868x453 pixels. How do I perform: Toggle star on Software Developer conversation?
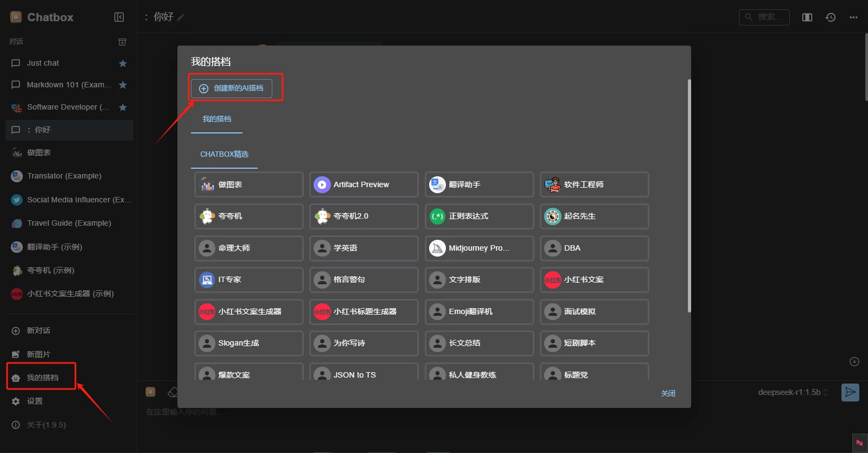[123, 107]
